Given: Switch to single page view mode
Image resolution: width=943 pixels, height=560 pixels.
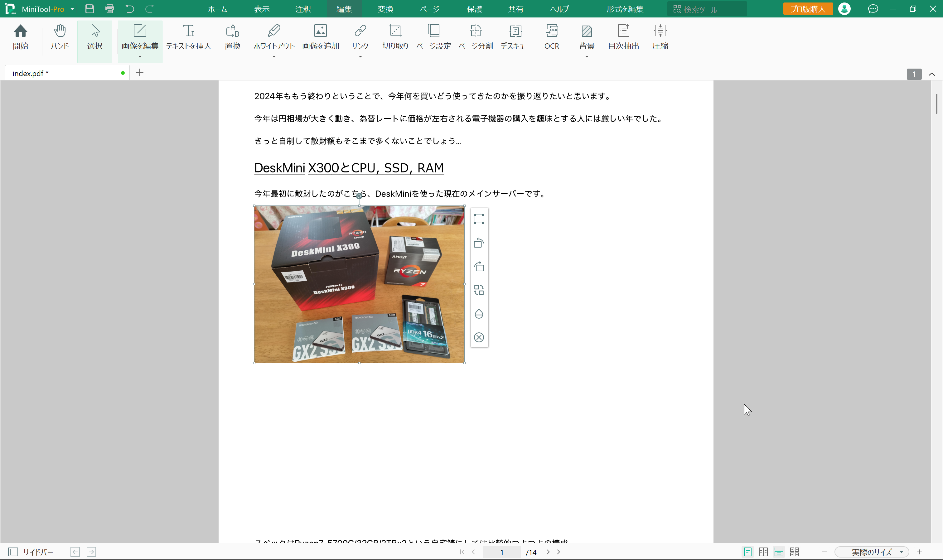Looking at the screenshot, I should [747, 552].
